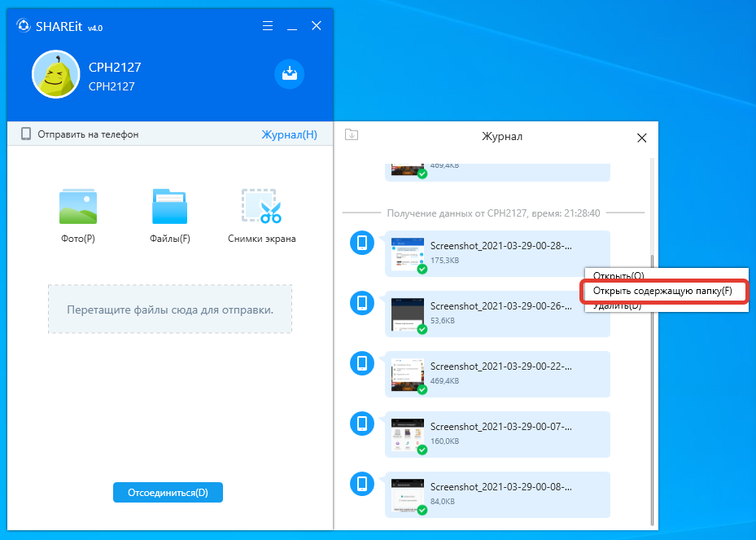
Task: Click the folder icon in Журнал header
Action: [352, 135]
